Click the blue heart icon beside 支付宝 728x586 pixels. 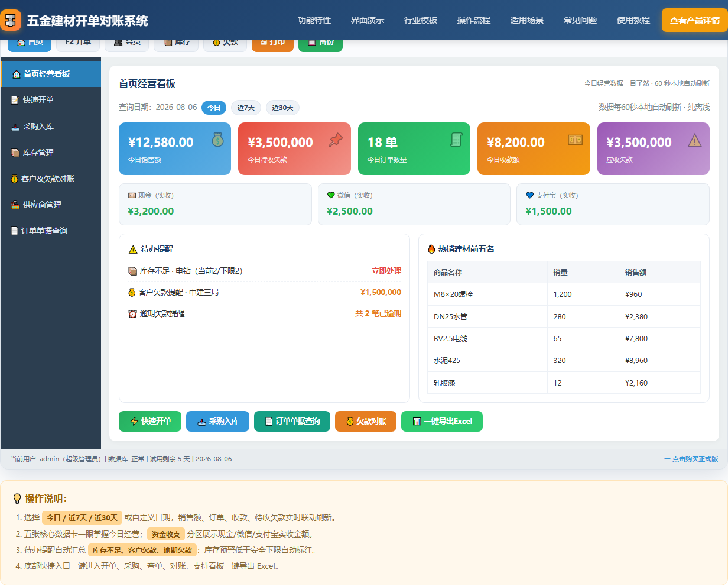tap(529, 195)
